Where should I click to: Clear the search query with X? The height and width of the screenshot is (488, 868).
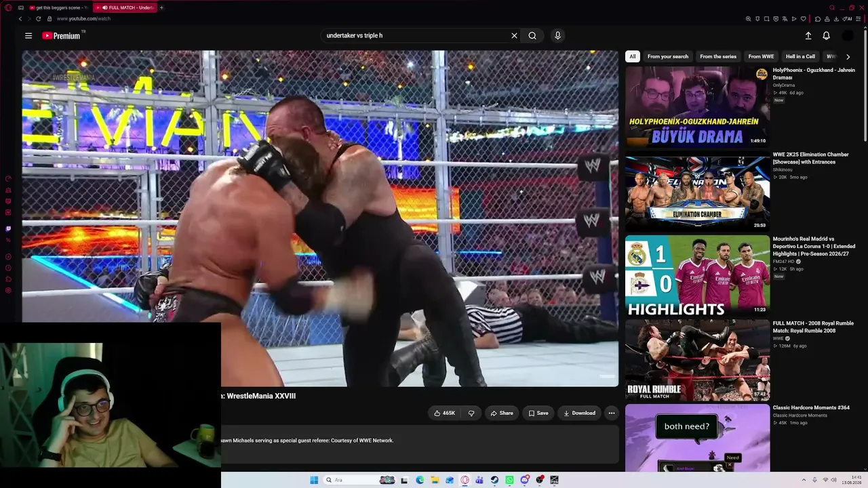(514, 36)
